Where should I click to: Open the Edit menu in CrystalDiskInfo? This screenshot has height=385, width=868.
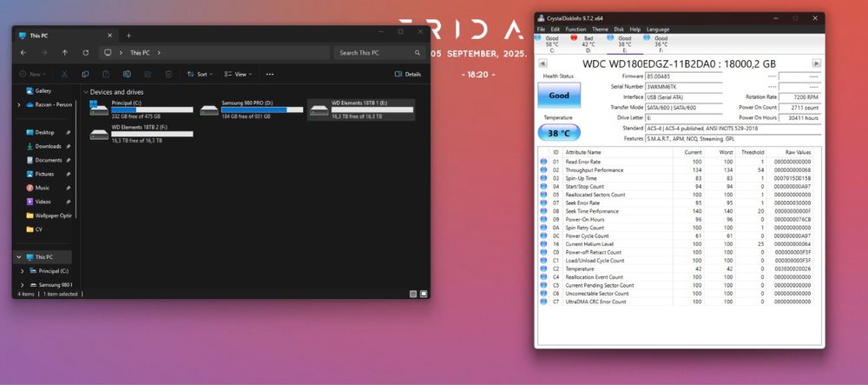(555, 30)
